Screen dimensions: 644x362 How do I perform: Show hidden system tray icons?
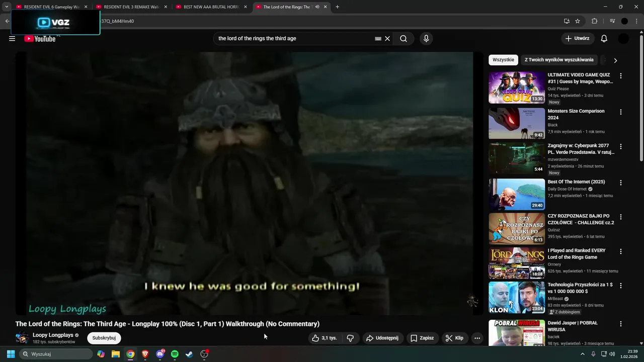(x=583, y=354)
